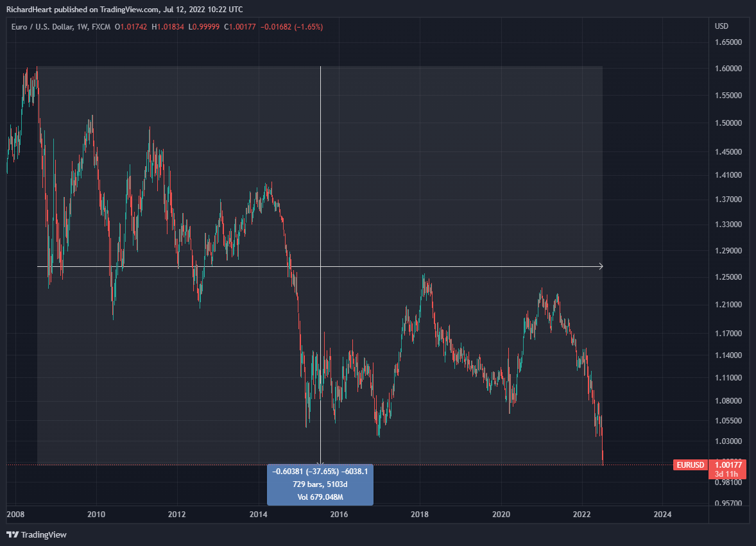Click the change value −0.01682 (−1.65%)
Image resolution: width=756 pixels, height=546 pixels.
point(292,27)
